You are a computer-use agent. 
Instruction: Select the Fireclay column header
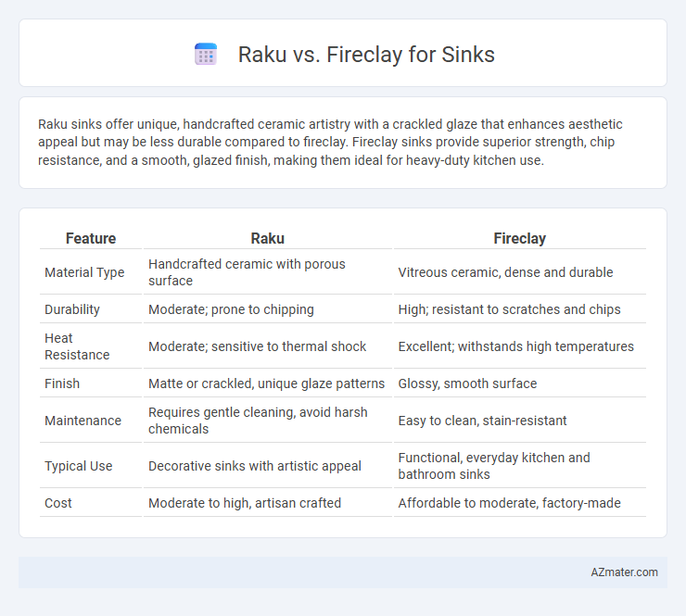tap(520, 238)
